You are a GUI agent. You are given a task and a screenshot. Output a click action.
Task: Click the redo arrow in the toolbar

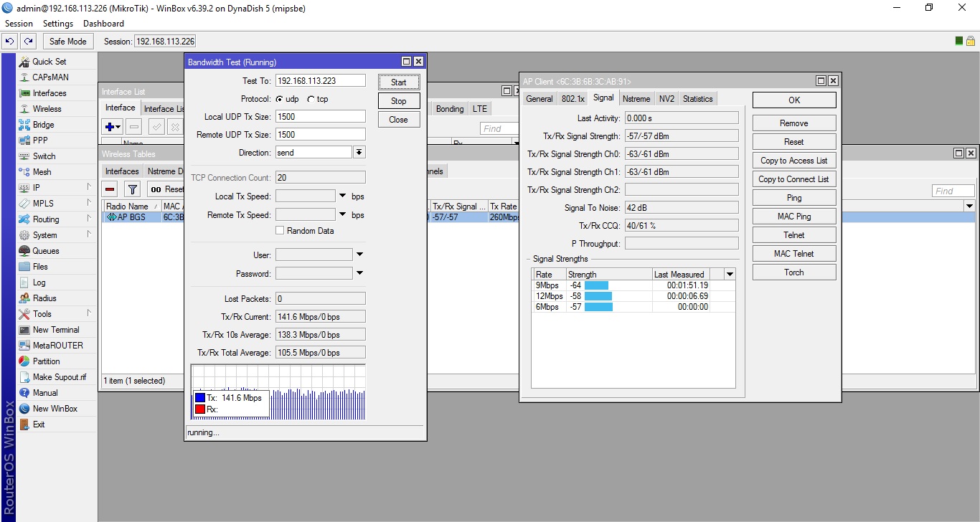28,42
